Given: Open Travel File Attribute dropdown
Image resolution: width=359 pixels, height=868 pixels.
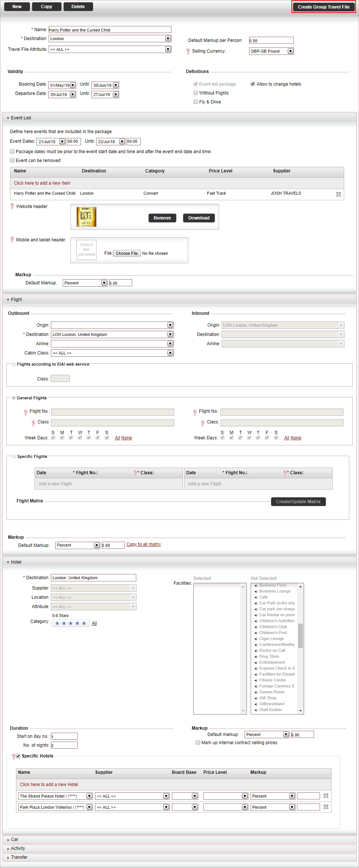Looking at the screenshot, I should [168, 49].
